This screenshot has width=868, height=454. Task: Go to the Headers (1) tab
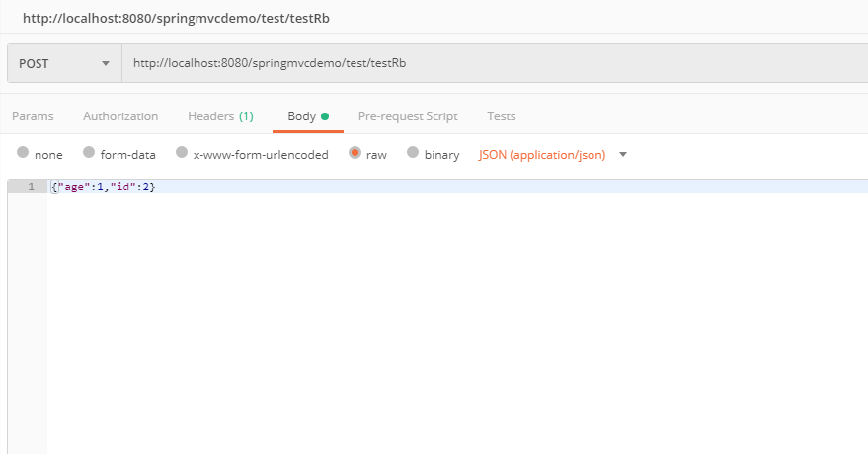[220, 116]
